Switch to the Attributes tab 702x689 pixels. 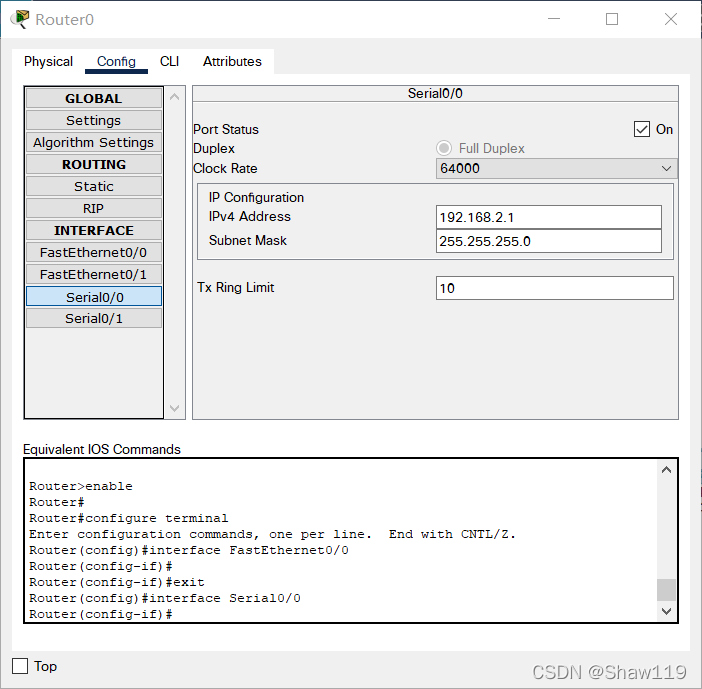(x=232, y=61)
